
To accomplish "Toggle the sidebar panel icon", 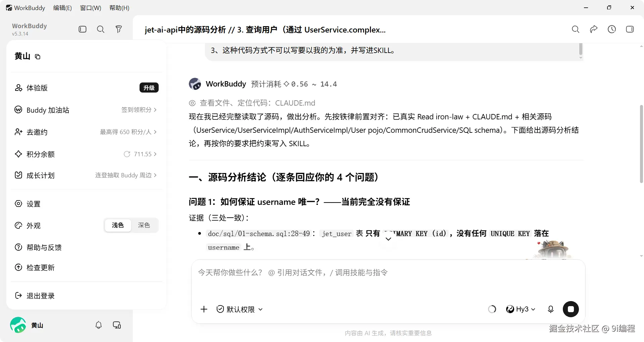I will click(x=83, y=29).
